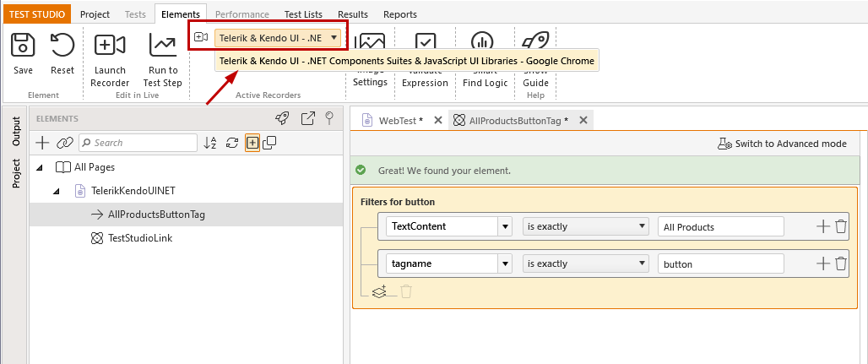868x364 pixels.
Task: Open the tagname attribute dropdown arrow
Action: pyautogui.click(x=505, y=263)
